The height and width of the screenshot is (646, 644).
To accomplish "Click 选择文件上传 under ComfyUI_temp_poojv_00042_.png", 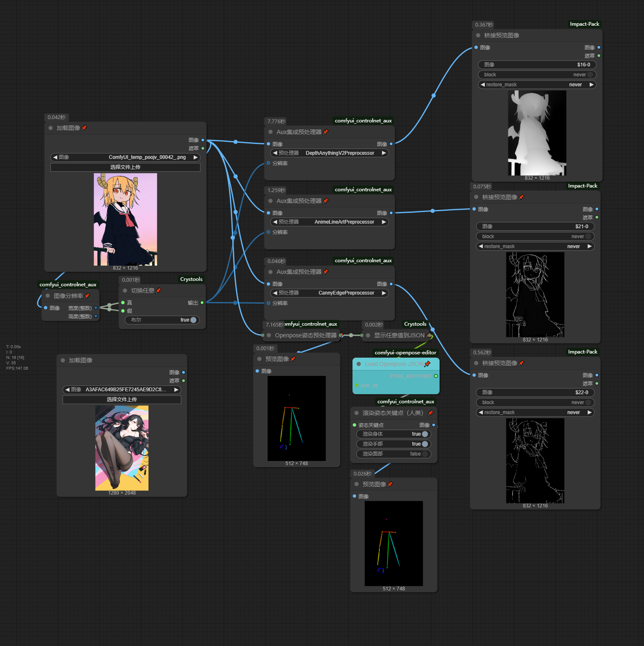I will point(125,167).
